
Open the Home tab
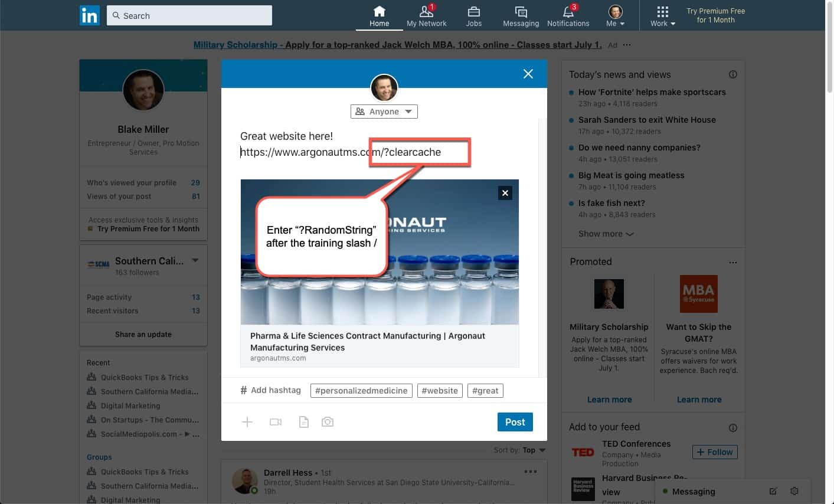[x=379, y=17]
